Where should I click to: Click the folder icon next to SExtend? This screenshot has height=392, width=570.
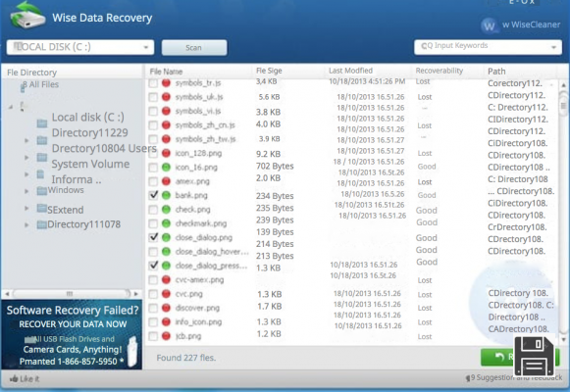click(42, 209)
